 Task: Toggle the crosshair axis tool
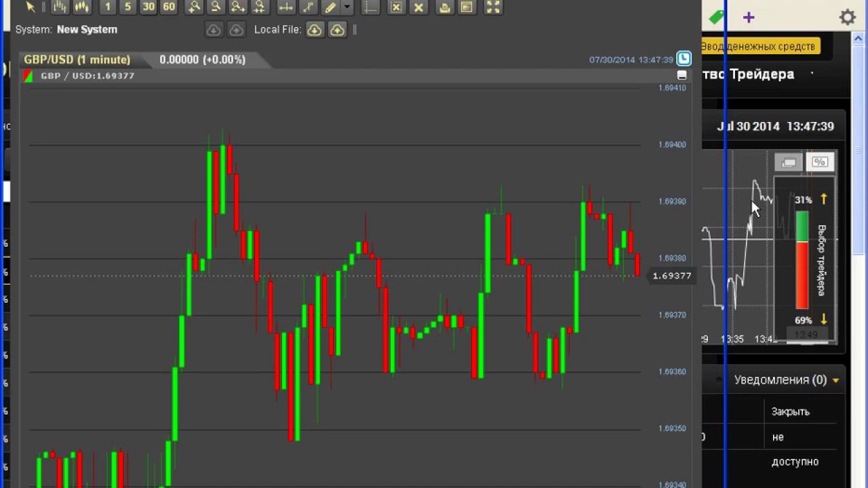370,7
